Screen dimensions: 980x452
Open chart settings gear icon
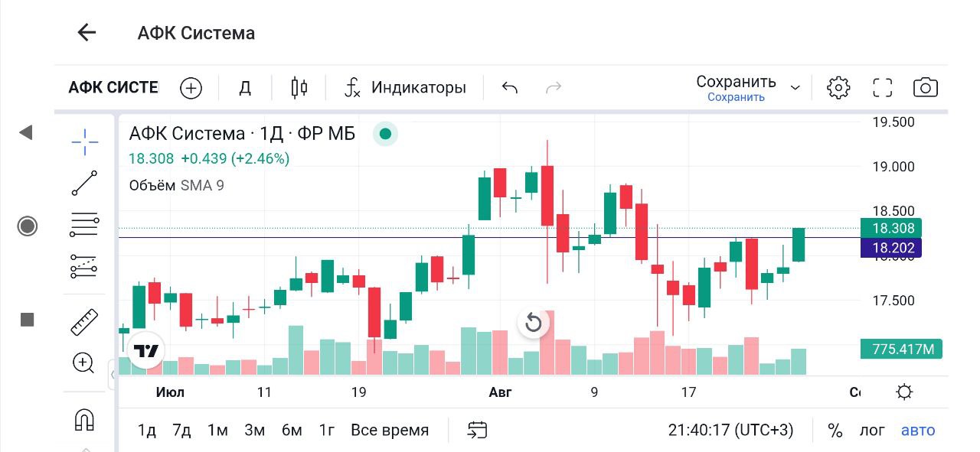[838, 88]
